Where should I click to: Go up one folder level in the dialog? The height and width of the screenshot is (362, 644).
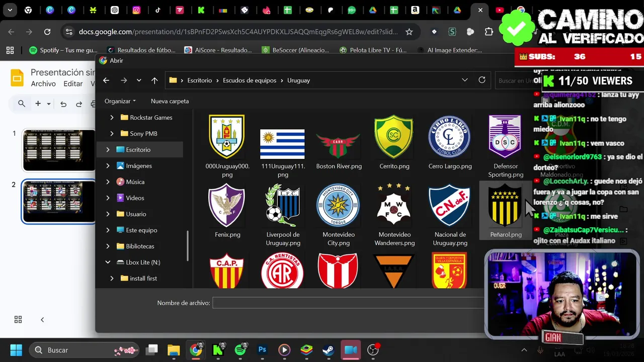click(154, 80)
